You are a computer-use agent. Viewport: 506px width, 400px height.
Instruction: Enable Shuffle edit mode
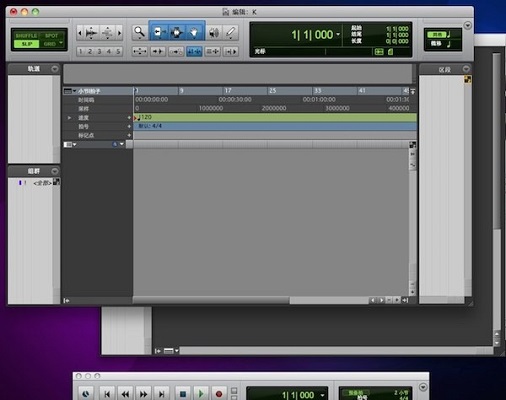tap(26, 36)
